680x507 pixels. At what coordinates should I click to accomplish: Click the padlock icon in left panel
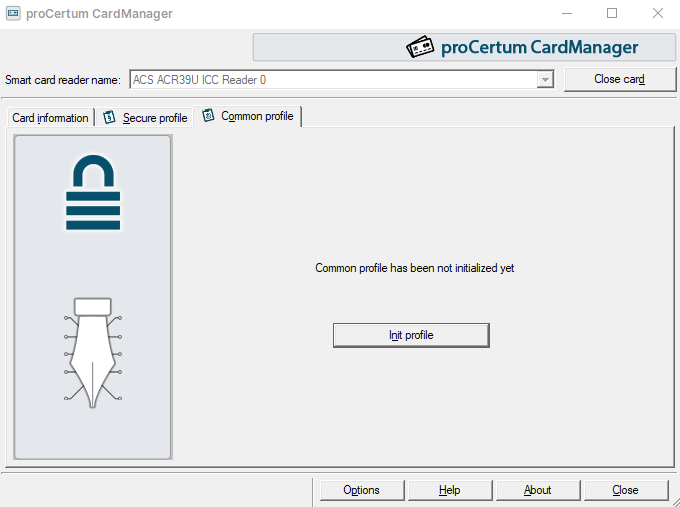click(93, 193)
